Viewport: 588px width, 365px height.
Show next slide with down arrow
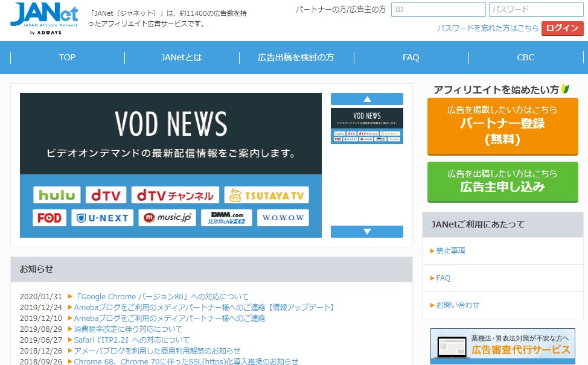tap(367, 232)
